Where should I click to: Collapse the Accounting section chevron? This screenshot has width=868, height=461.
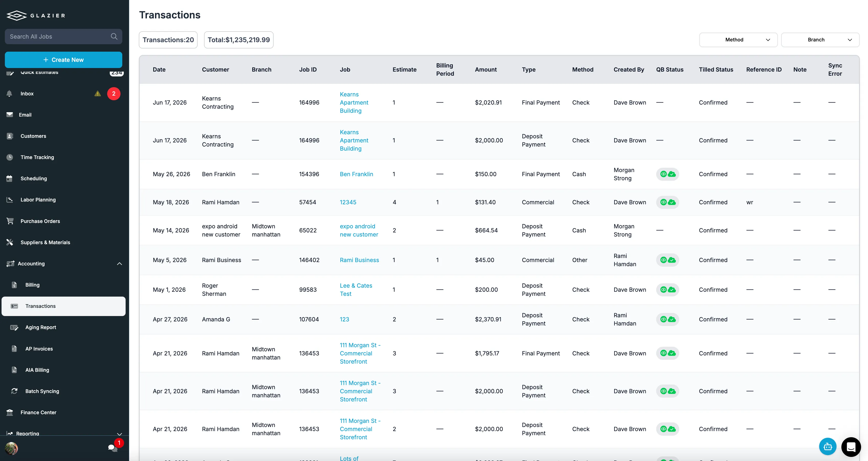[119, 264]
